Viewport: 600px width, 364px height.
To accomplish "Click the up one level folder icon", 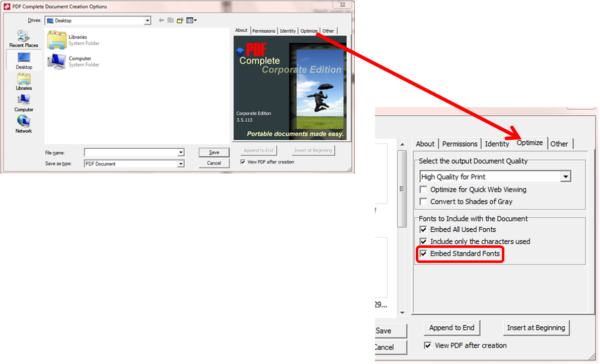I will (171, 20).
